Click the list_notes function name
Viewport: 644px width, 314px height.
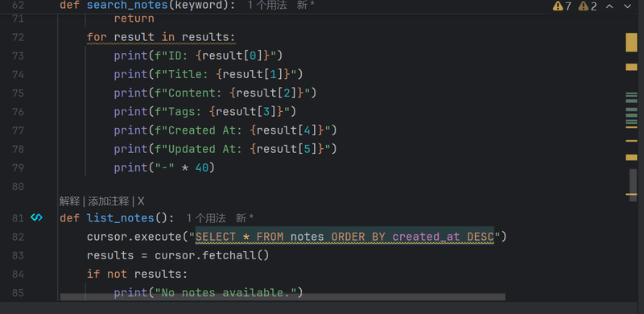(120, 218)
